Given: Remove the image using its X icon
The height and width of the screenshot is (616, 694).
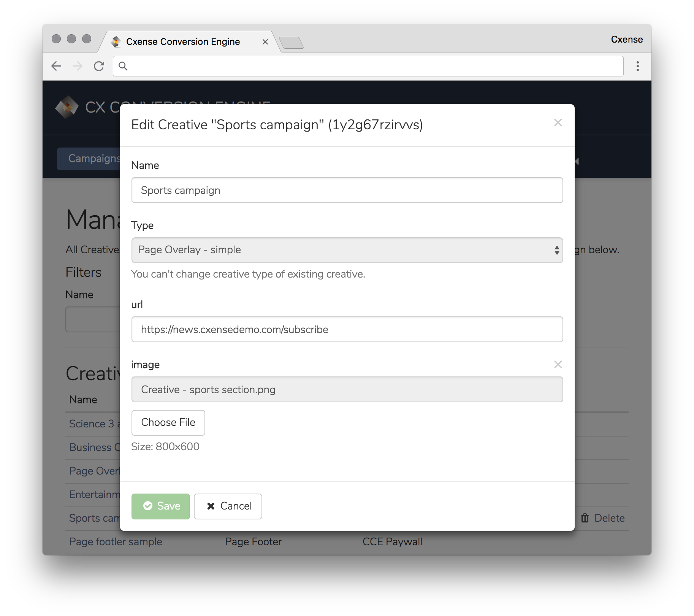Looking at the screenshot, I should pos(558,364).
